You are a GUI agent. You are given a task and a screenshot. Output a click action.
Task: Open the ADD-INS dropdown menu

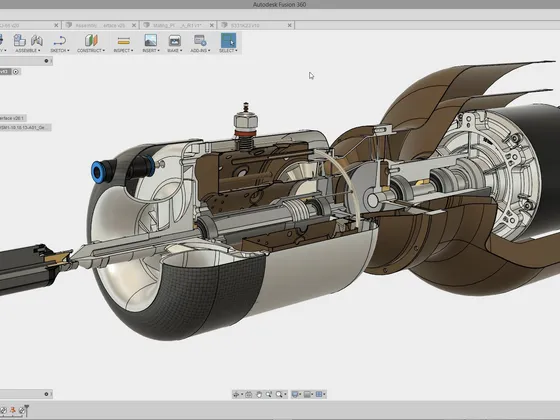[200, 51]
